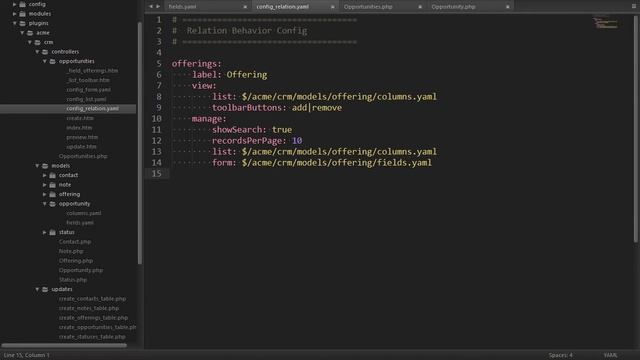Go to previous tab with left arrow
Viewport: 640px width, 360px height.
click(x=151, y=7)
